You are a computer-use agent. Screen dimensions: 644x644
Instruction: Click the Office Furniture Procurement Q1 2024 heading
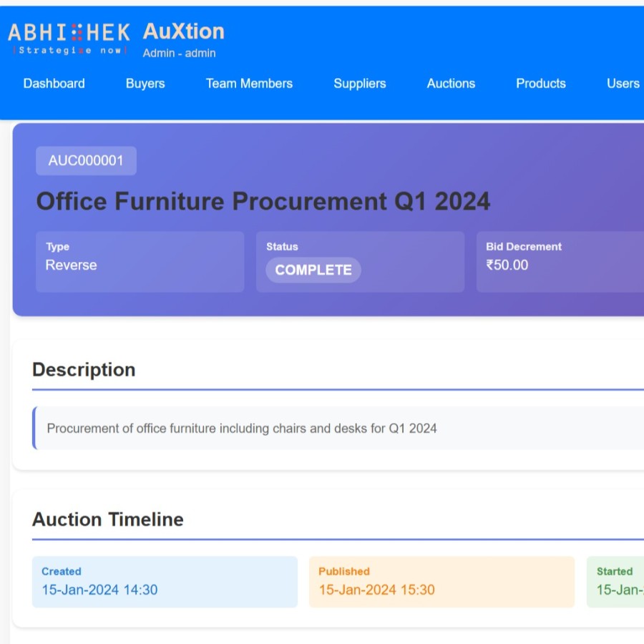pyautogui.click(x=263, y=201)
